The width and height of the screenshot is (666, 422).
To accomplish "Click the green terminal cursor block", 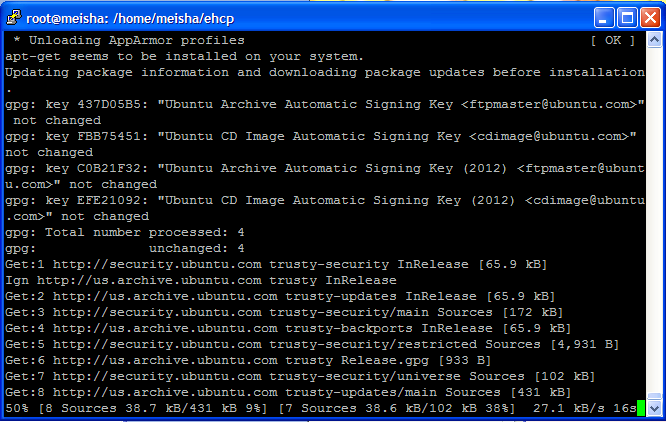I will (x=641, y=408).
